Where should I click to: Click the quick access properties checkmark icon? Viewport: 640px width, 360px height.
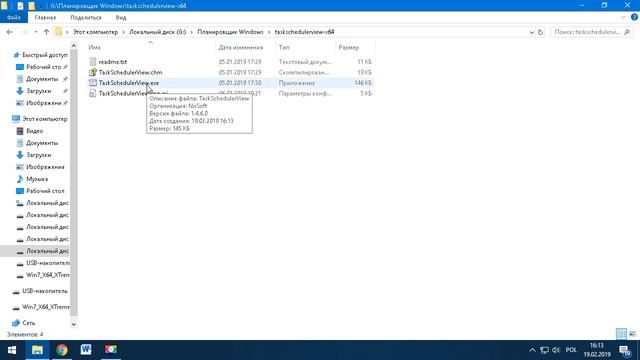click(20, 6)
